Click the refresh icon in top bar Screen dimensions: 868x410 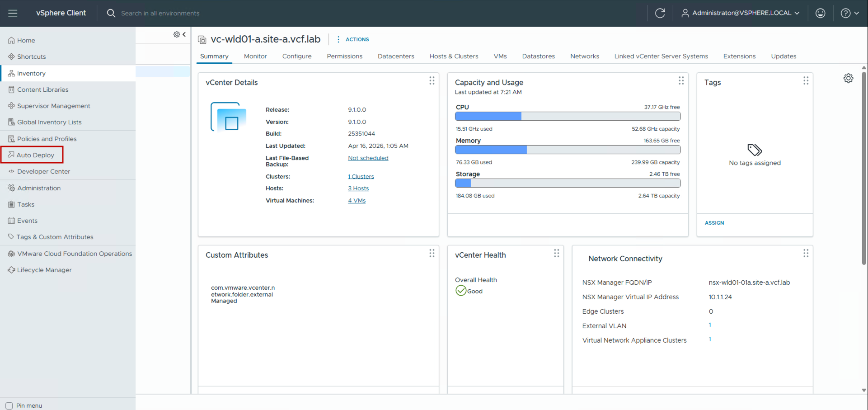click(x=660, y=13)
